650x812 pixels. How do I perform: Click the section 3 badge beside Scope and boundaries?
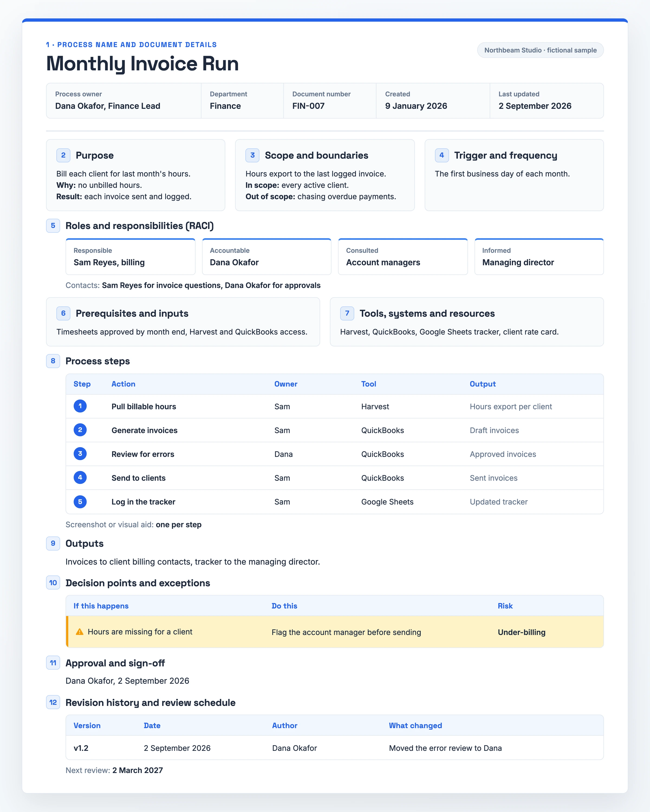click(x=252, y=155)
